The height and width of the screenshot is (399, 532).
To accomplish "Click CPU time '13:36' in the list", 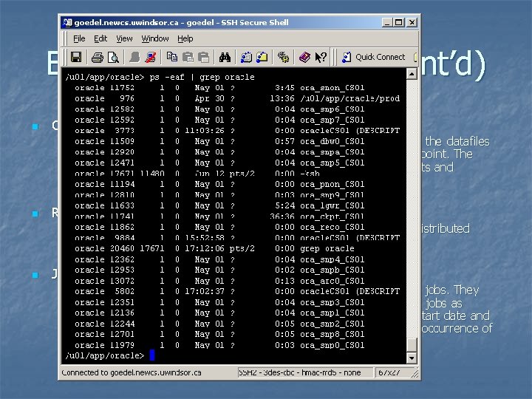I will pyautogui.click(x=282, y=98).
